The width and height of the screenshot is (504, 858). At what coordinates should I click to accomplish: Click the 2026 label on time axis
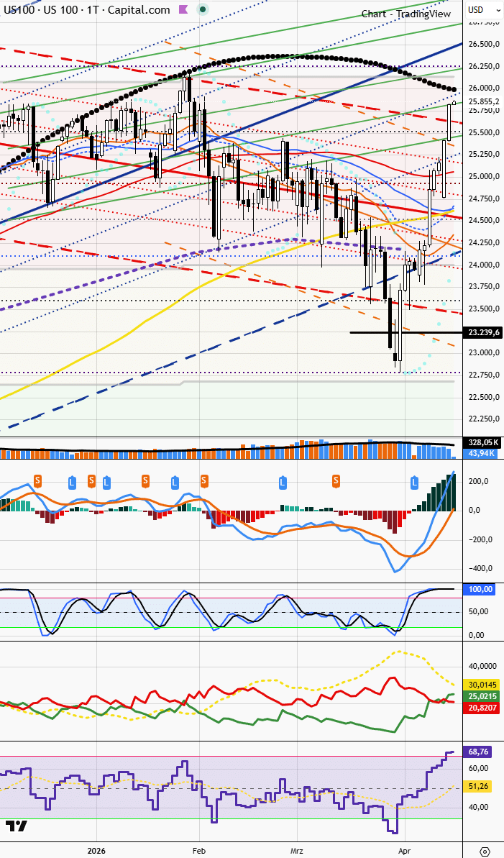coord(96,851)
